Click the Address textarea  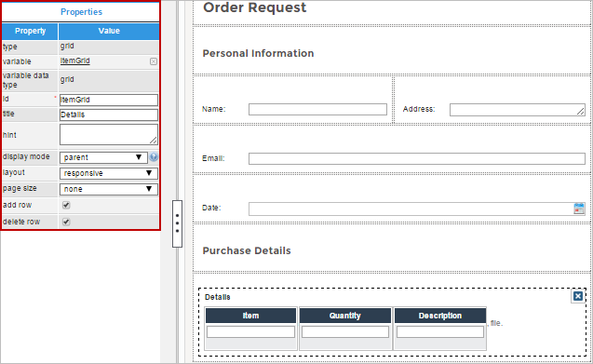coord(518,110)
